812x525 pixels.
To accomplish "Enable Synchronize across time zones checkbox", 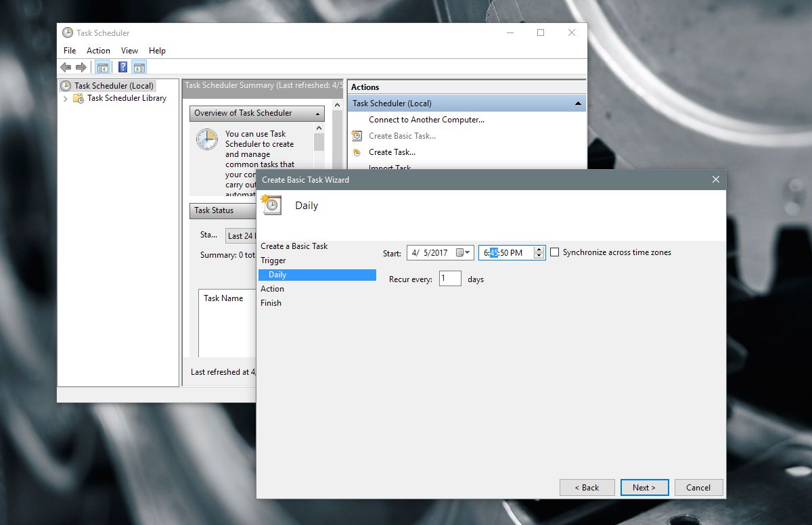I will click(555, 252).
